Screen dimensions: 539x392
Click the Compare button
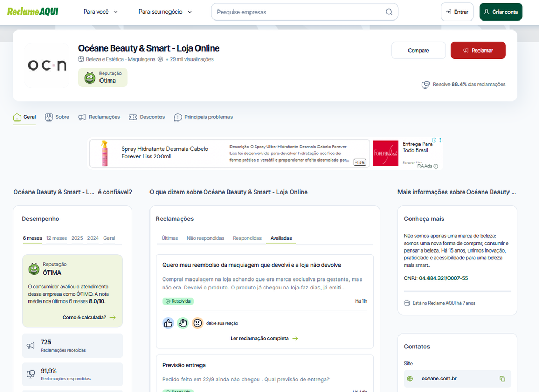coord(418,50)
